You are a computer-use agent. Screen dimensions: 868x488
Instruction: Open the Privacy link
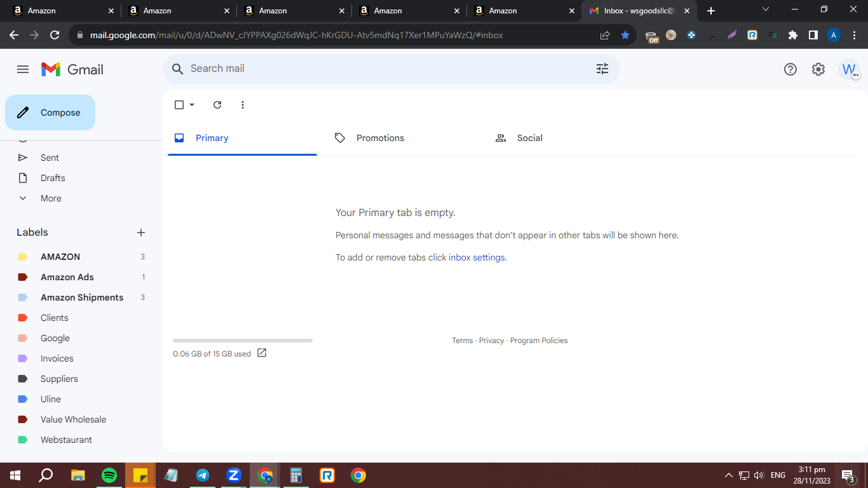491,341
